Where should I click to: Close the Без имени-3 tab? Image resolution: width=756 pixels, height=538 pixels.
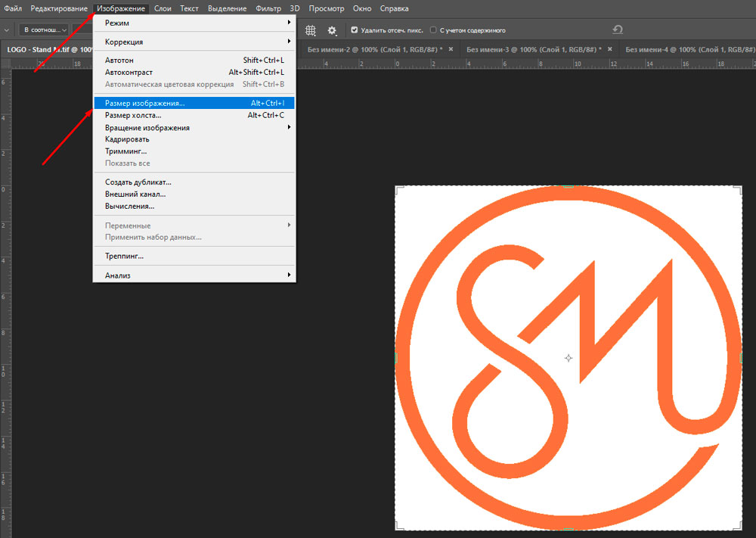coord(610,49)
